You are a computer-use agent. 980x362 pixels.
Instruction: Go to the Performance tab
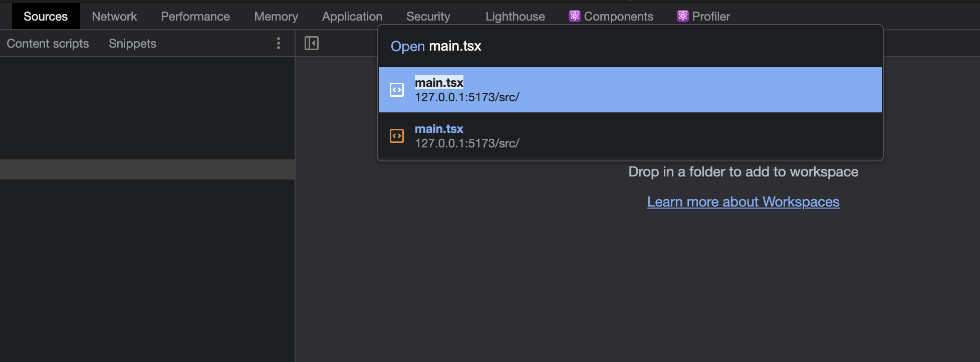[x=195, y=16]
